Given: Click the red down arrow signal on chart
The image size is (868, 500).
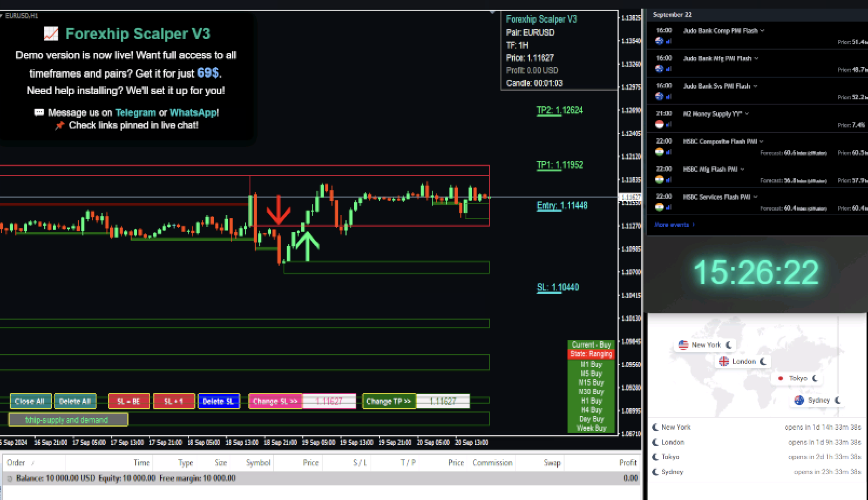Looking at the screenshot, I should click(x=278, y=210).
